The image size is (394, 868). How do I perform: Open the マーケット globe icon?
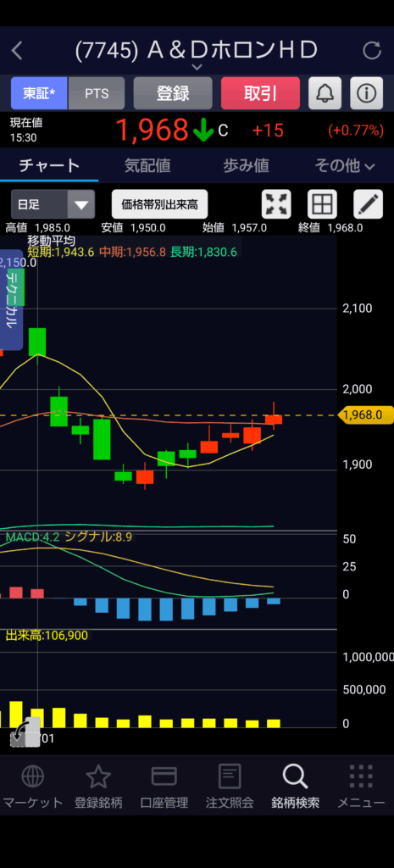tap(33, 776)
